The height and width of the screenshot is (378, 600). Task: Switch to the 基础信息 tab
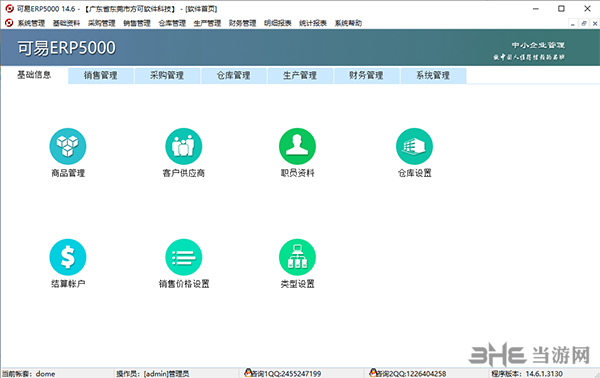pos(34,75)
